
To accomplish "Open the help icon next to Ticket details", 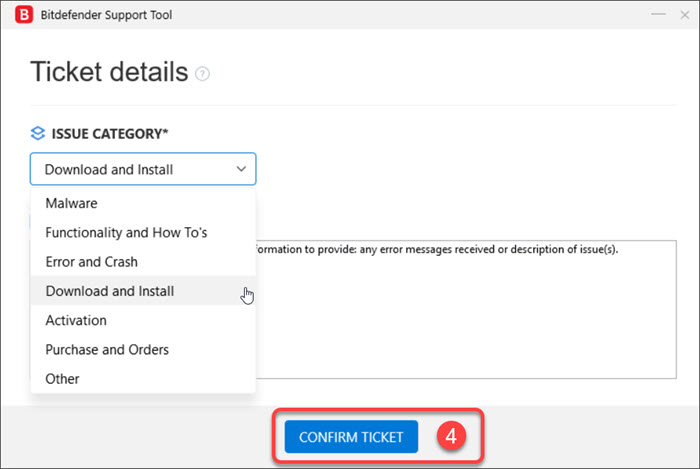I will (202, 74).
